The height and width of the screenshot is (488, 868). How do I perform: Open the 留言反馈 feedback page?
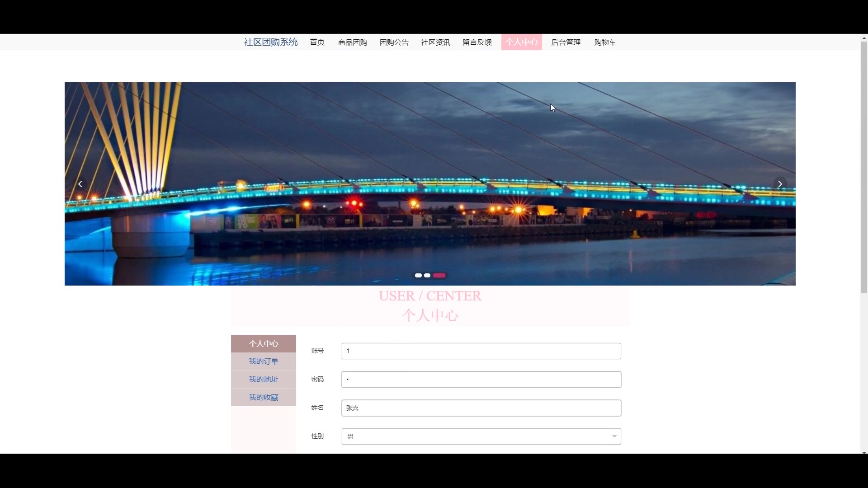point(477,42)
